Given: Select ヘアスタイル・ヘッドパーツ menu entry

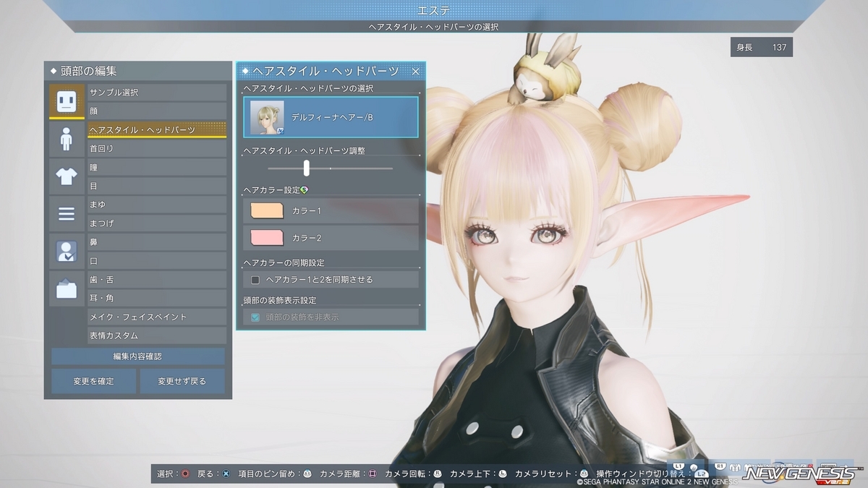Looking at the screenshot, I should 157,129.
